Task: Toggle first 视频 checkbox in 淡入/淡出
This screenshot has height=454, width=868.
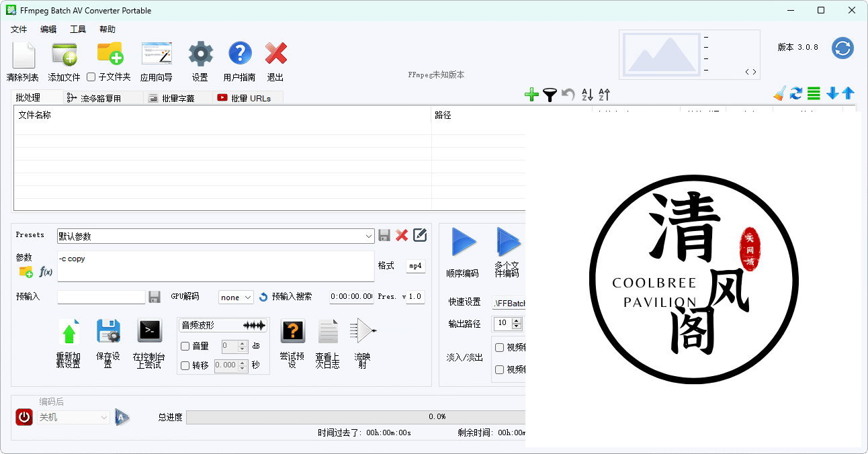Action: click(500, 347)
